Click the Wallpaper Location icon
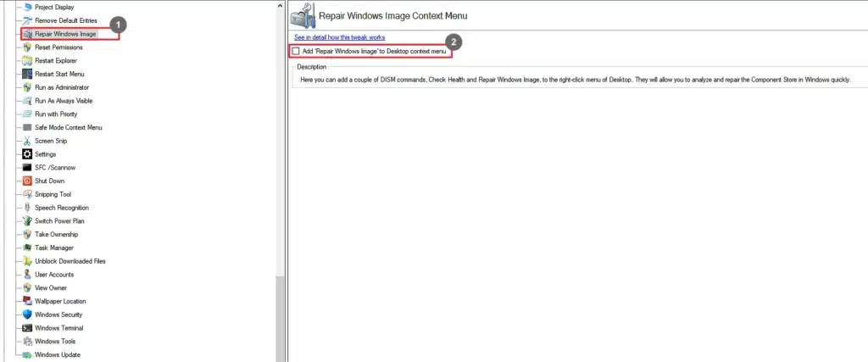 point(27,301)
